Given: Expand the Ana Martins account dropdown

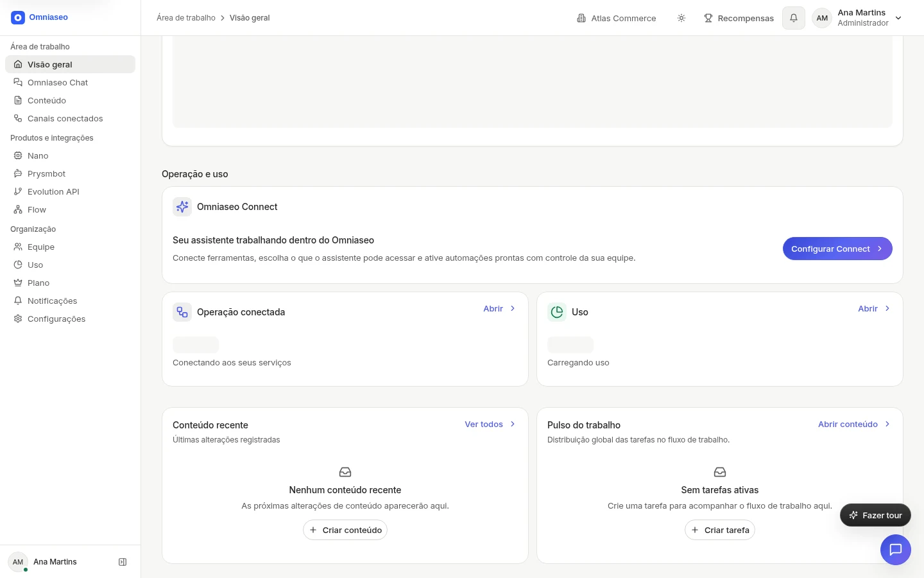Looking at the screenshot, I should click(x=898, y=18).
